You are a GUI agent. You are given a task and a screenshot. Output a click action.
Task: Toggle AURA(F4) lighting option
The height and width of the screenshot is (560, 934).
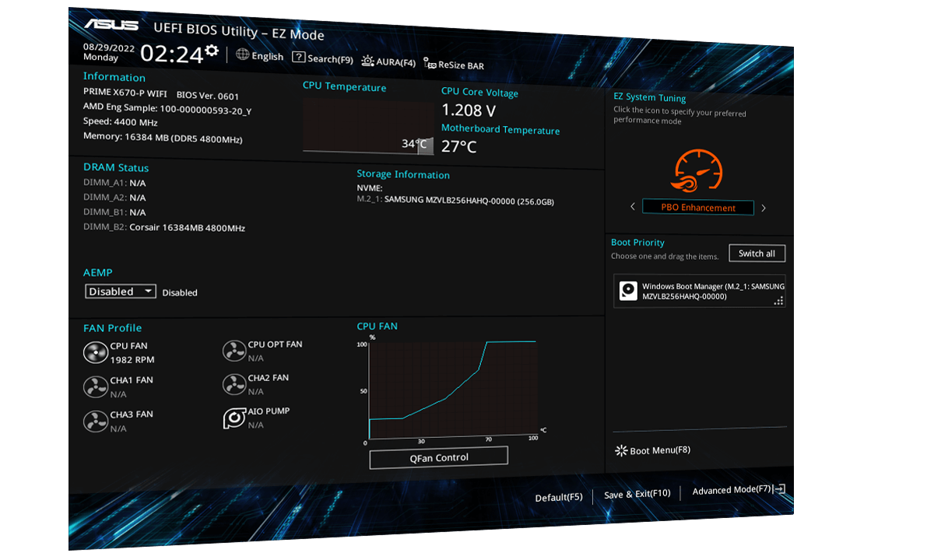coord(388,62)
